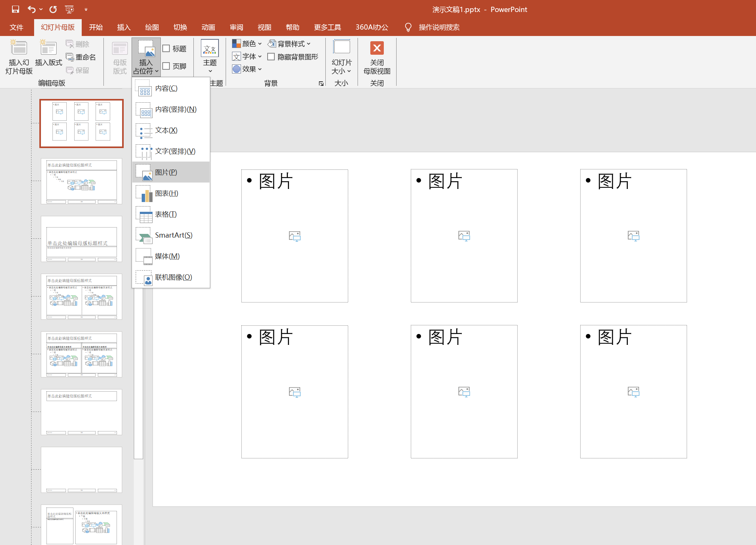756x545 pixels.
Task: Click the red Close Master View icon
Action: (x=377, y=48)
